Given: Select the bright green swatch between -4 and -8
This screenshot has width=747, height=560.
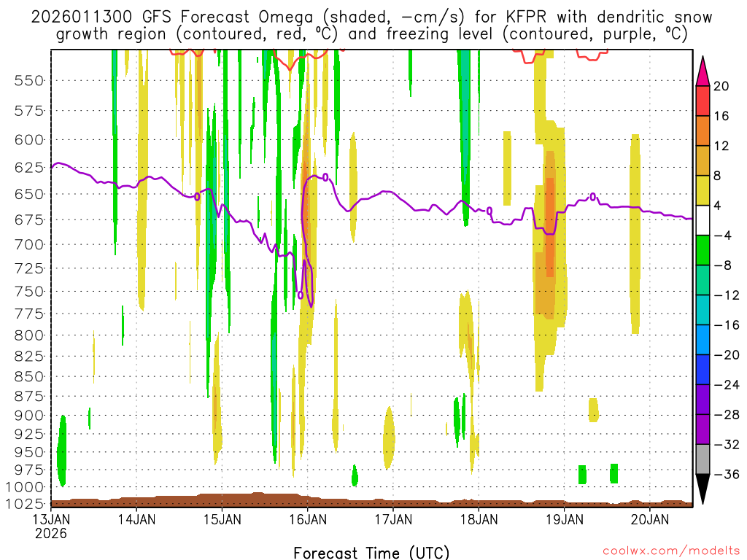Looking at the screenshot, I should pyautogui.click(x=703, y=250).
